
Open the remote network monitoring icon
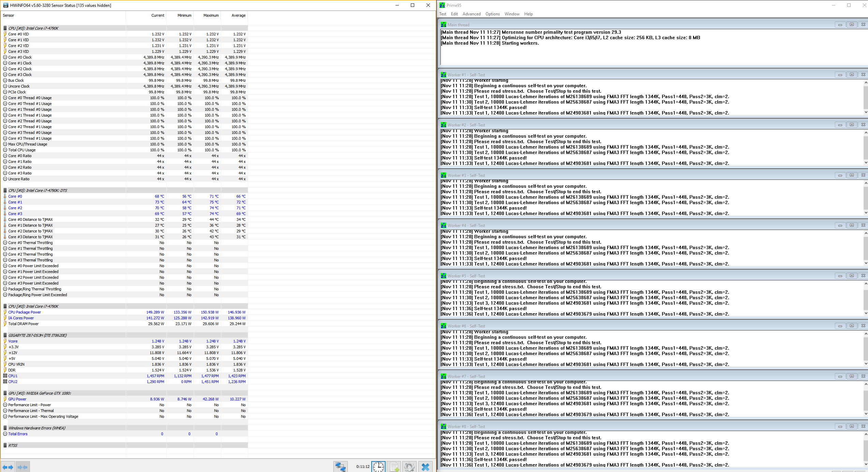[340, 467]
